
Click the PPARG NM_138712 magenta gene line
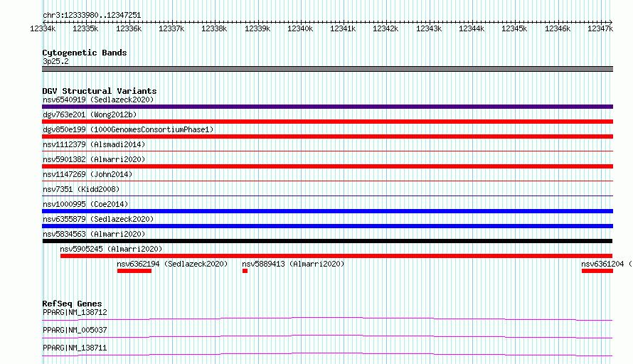(x=327, y=318)
